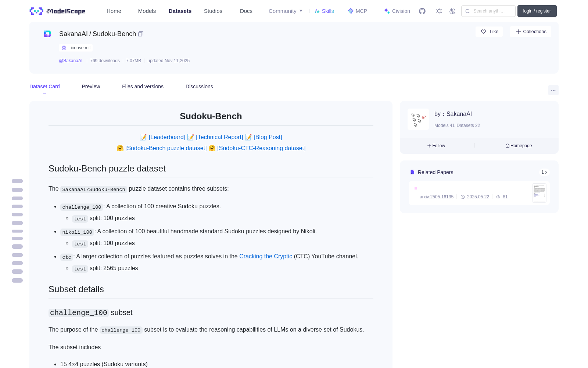Expand the Community dropdown menu
588x368 pixels.
click(x=286, y=11)
